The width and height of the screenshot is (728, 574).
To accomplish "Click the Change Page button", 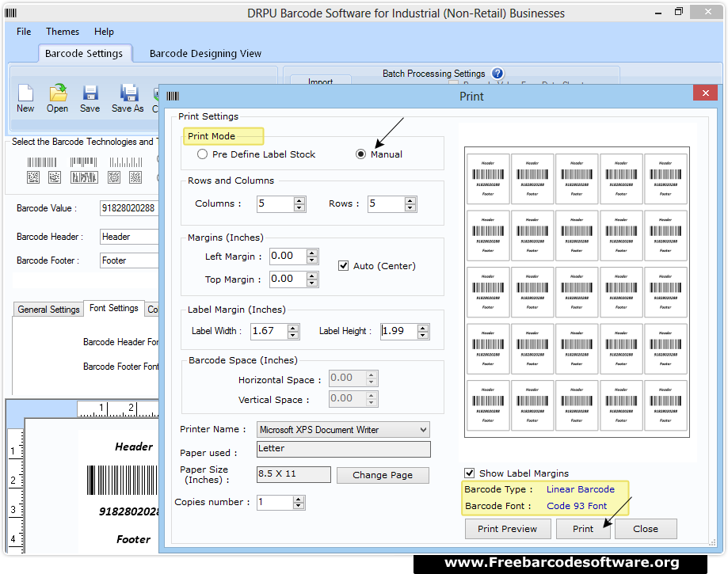I will point(383,475).
